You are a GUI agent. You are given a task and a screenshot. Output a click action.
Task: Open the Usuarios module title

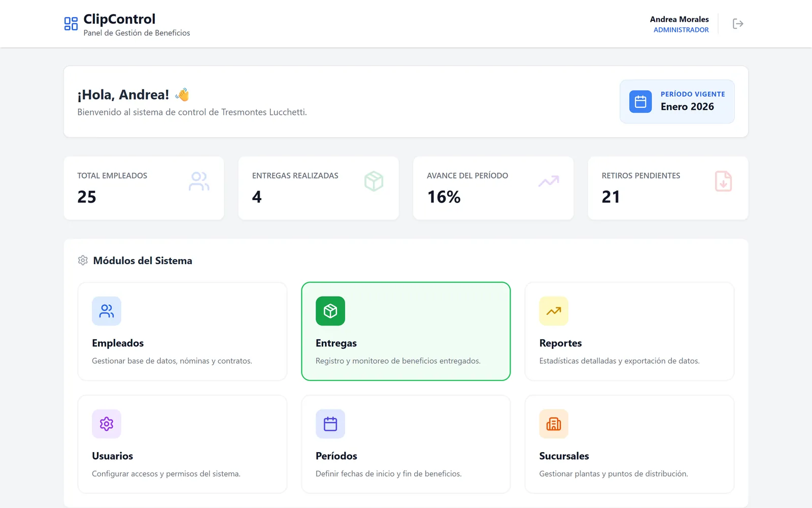coord(112,456)
